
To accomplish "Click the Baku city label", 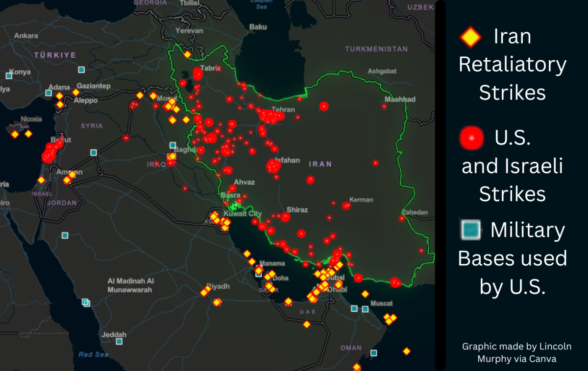I will click(x=258, y=27).
